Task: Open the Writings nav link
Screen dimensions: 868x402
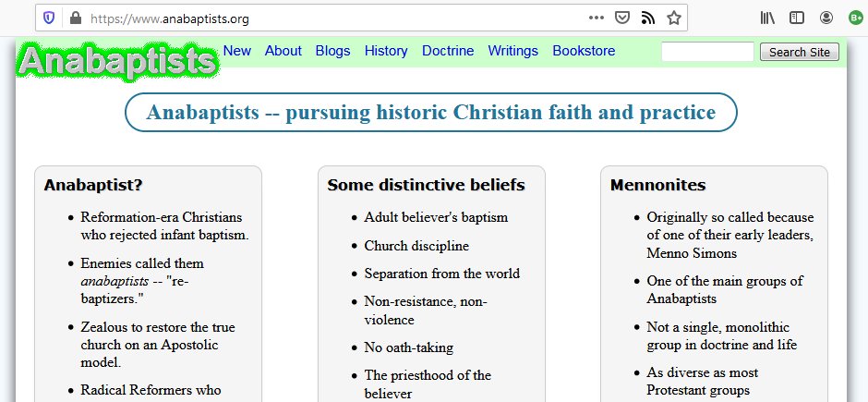Action: point(512,51)
